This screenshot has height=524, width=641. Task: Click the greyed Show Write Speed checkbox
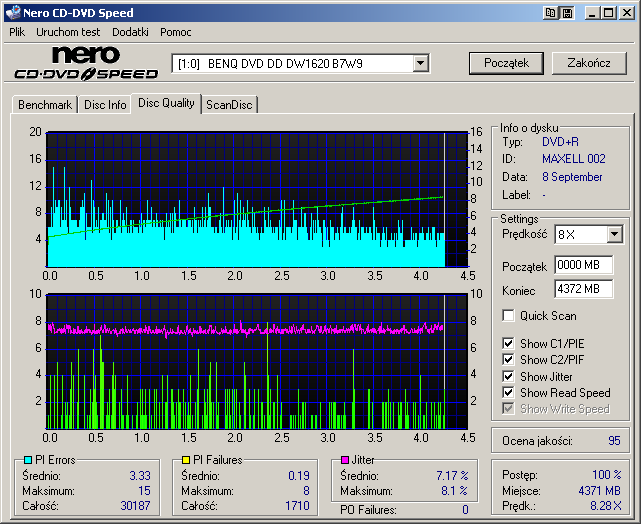[x=508, y=408]
